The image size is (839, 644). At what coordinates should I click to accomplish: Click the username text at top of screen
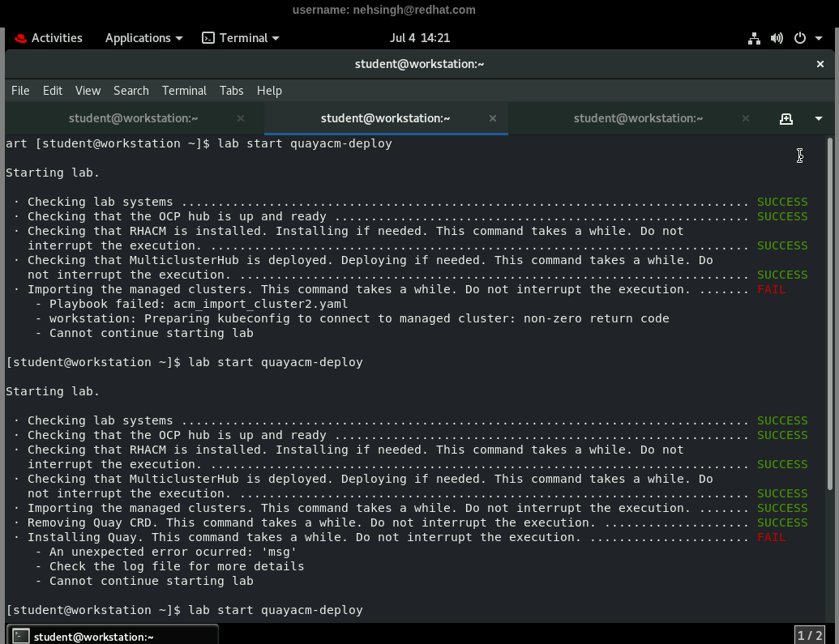(x=383, y=10)
